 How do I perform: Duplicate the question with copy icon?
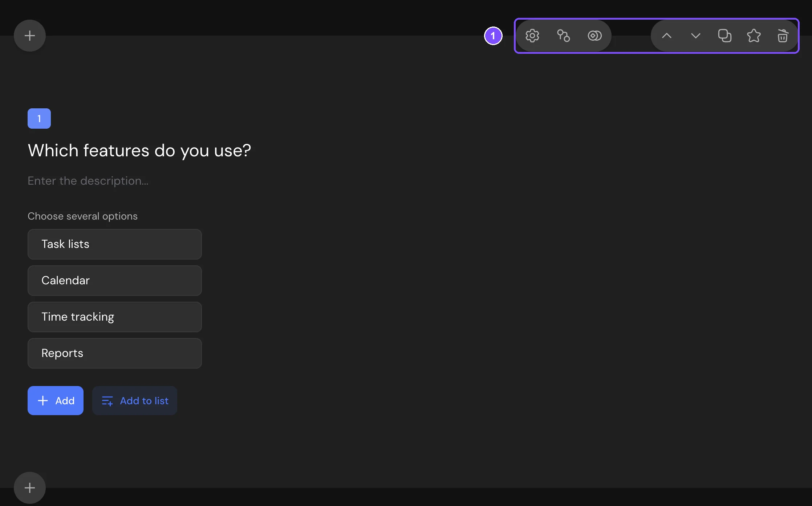[x=725, y=36]
